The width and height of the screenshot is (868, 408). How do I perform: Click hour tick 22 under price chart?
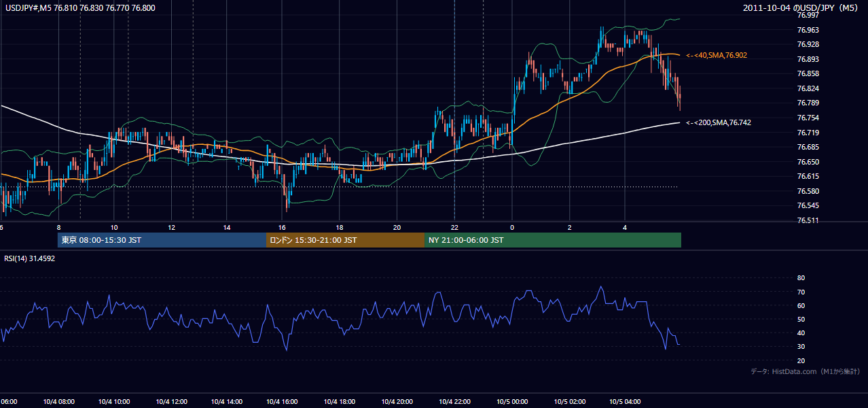click(x=454, y=228)
